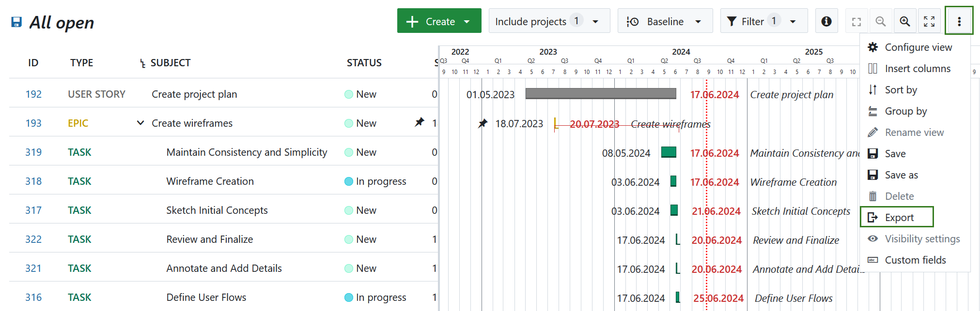Select Export from the menu

pyautogui.click(x=899, y=218)
